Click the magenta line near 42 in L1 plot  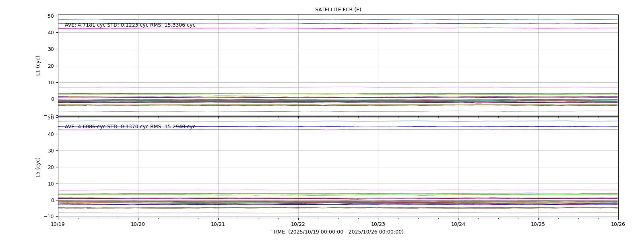pos(338,28)
